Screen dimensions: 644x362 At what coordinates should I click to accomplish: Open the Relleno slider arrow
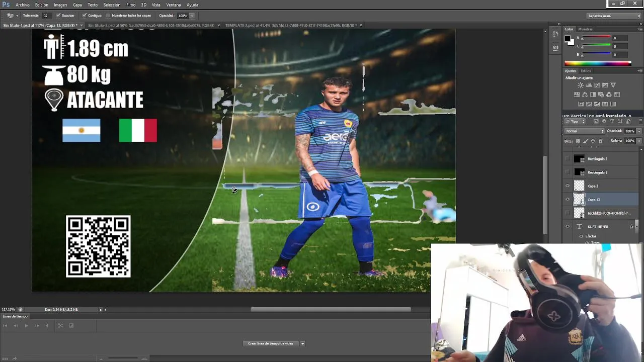pos(639,141)
